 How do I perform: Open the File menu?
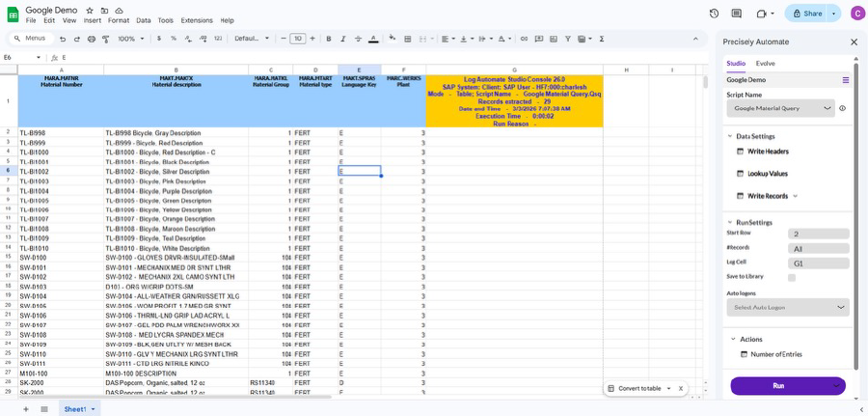pos(31,20)
